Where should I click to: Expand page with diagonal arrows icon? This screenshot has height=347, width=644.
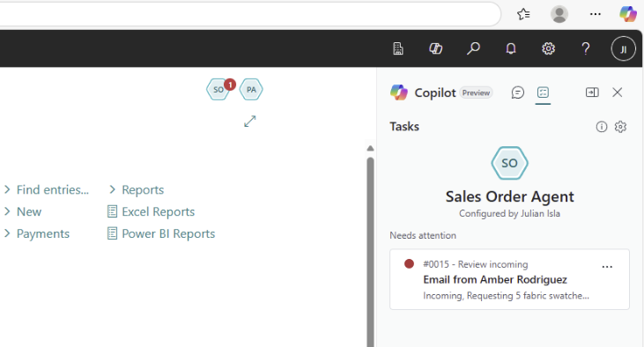[249, 122]
